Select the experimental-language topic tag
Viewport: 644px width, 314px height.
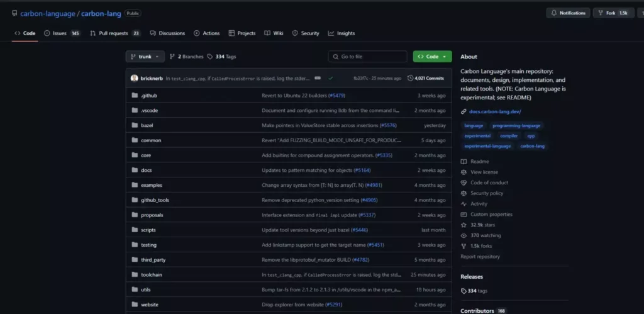coord(487,146)
